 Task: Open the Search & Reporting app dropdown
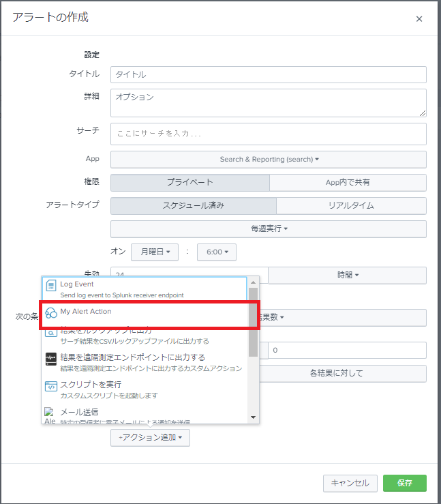pyautogui.click(x=269, y=160)
